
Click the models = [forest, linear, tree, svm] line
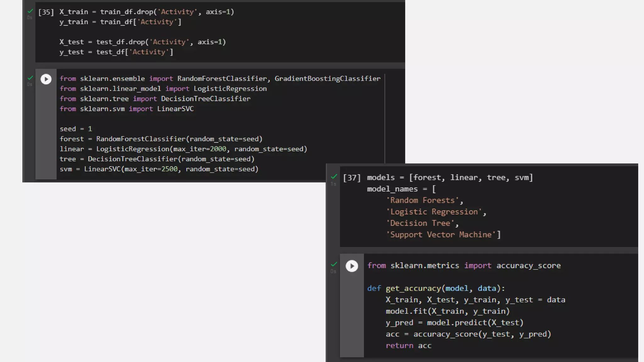point(450,178)
